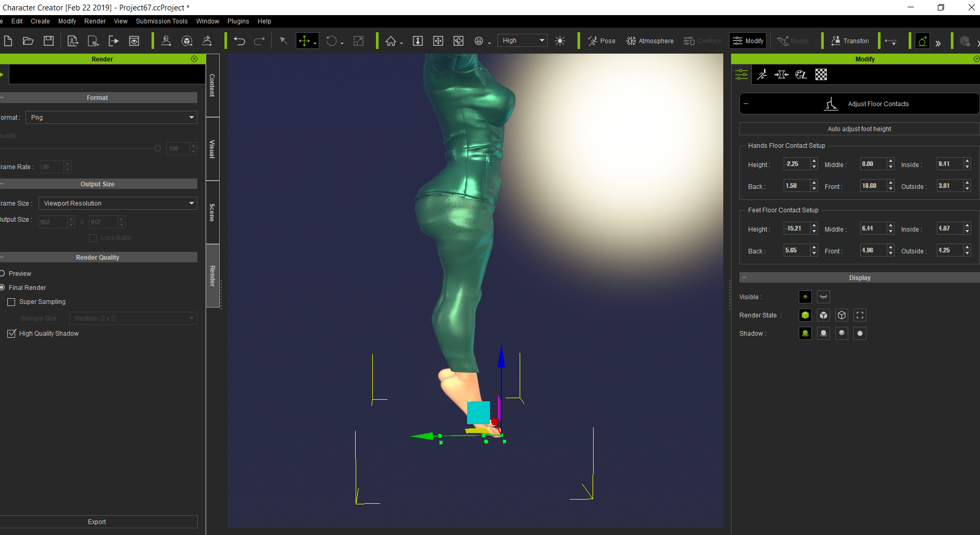Open the Pose tool
The width and height of the screenshot is (980, 535).
click(601, 41)
